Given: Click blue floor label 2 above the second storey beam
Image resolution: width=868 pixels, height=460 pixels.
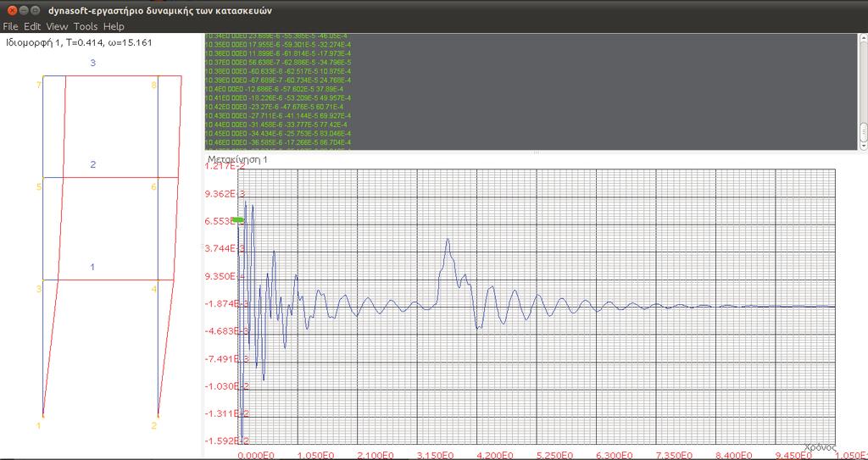Looking at the screenshot, I should click(x=93, y=165).
